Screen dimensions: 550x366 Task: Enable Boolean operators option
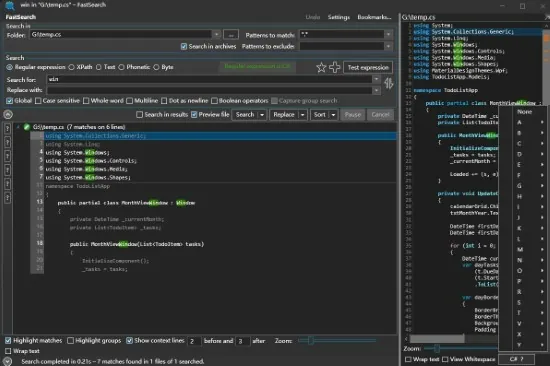click(x=214, y=101)
